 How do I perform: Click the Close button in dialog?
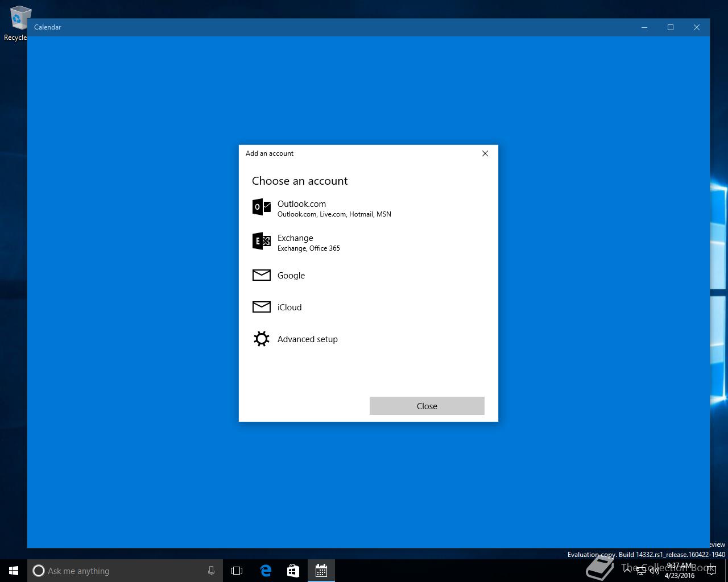tap(427, 406)
